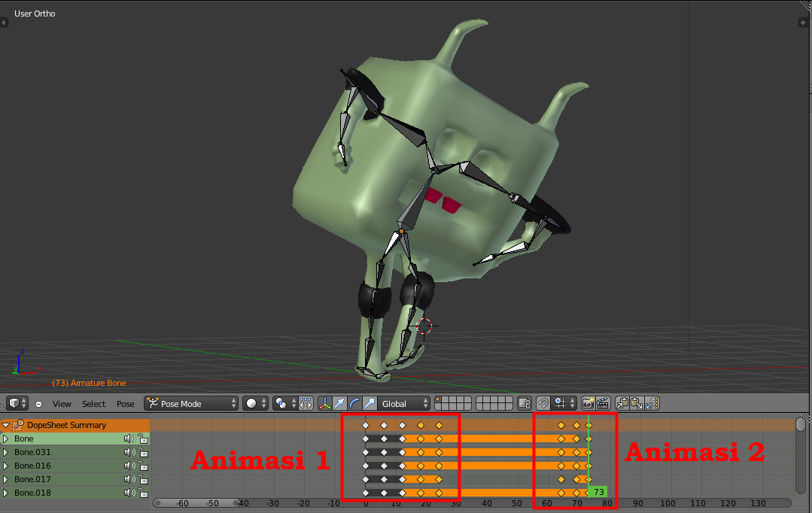Click the DopeSheet filter search icon
The width and height of the screenshot is (812, 513).
pyautogui.click(x=18, y=425)
